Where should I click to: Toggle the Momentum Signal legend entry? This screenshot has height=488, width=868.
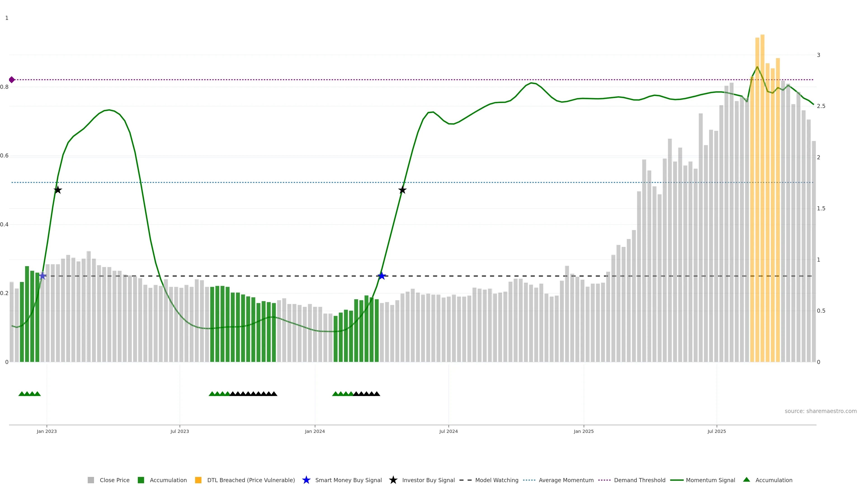(x=710, y=480)
